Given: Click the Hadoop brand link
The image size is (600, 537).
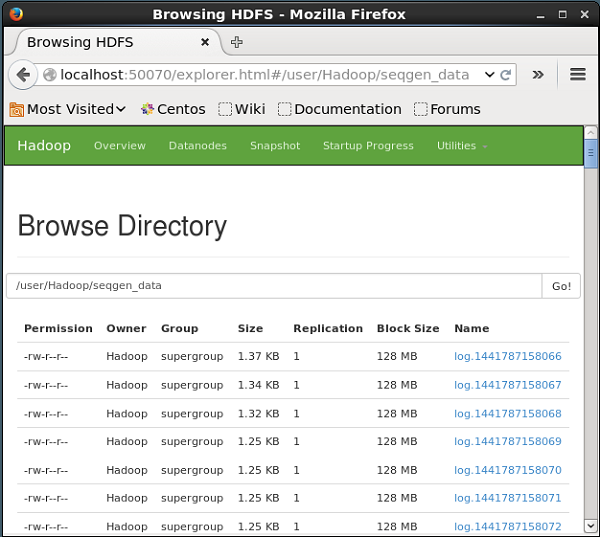Looking at the screenshot, I should [x=44, y=146].
